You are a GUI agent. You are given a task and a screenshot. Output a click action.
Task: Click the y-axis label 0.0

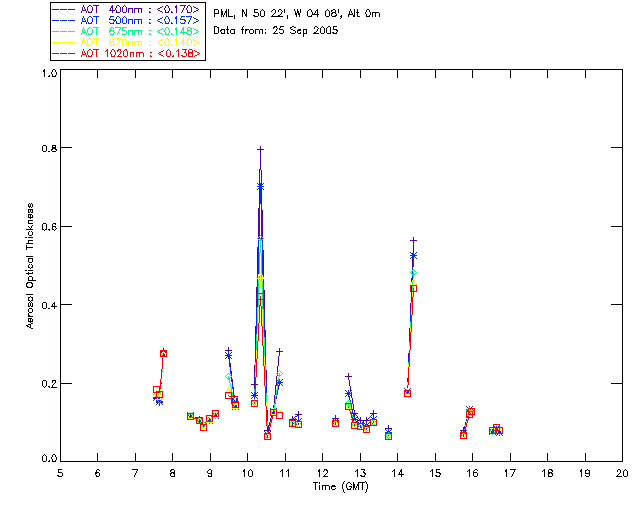pyautogui.click(x=49, y=458)
